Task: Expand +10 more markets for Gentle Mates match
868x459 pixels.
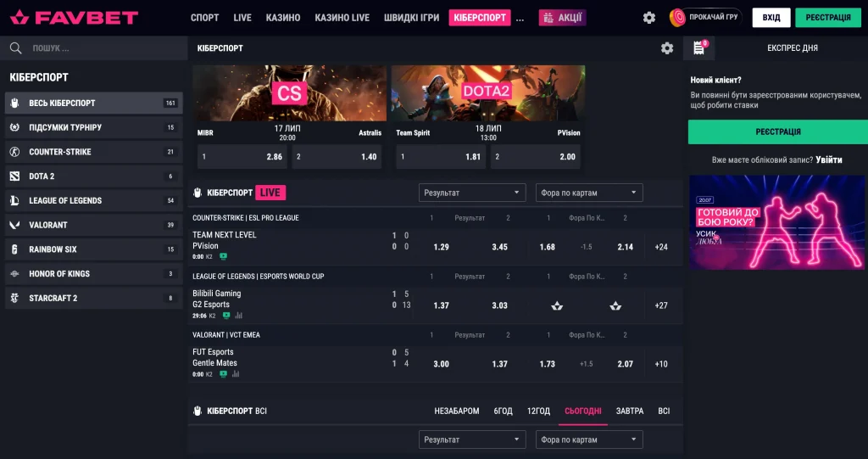Action: click(x=661, y=364)
